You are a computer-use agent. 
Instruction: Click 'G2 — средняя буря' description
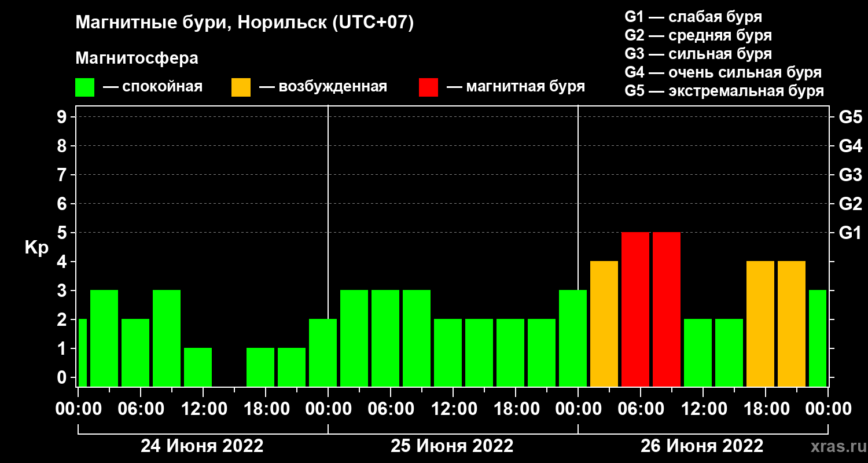(698, 35)
